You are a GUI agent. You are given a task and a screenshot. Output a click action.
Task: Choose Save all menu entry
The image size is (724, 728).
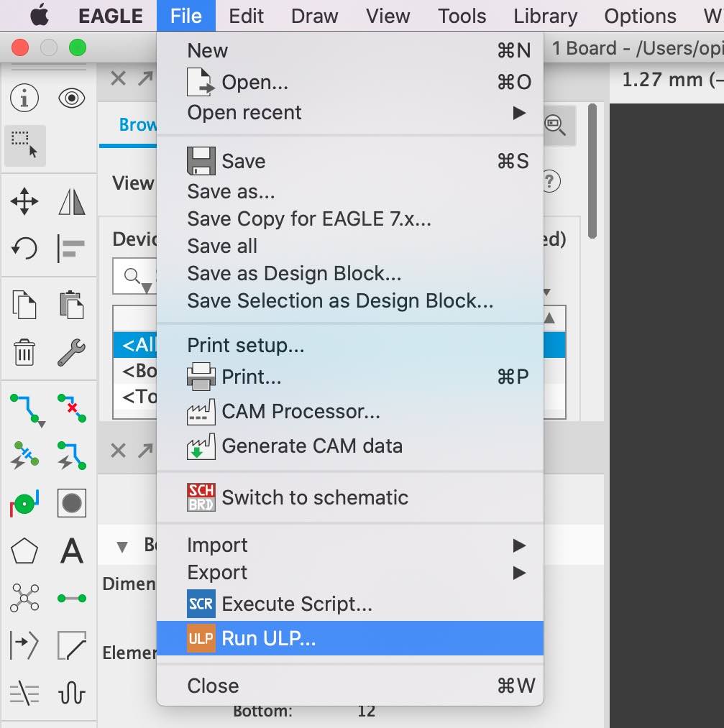coord(349,246)
